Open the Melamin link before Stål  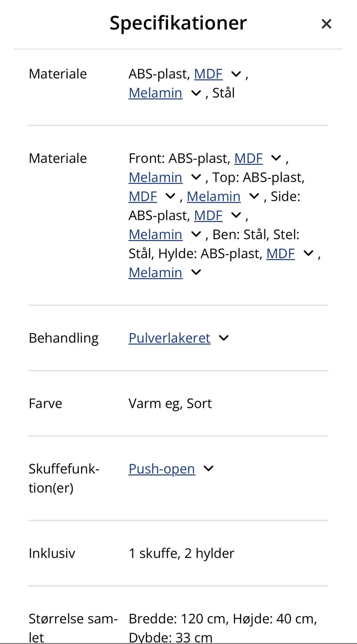tap(155, 93)
